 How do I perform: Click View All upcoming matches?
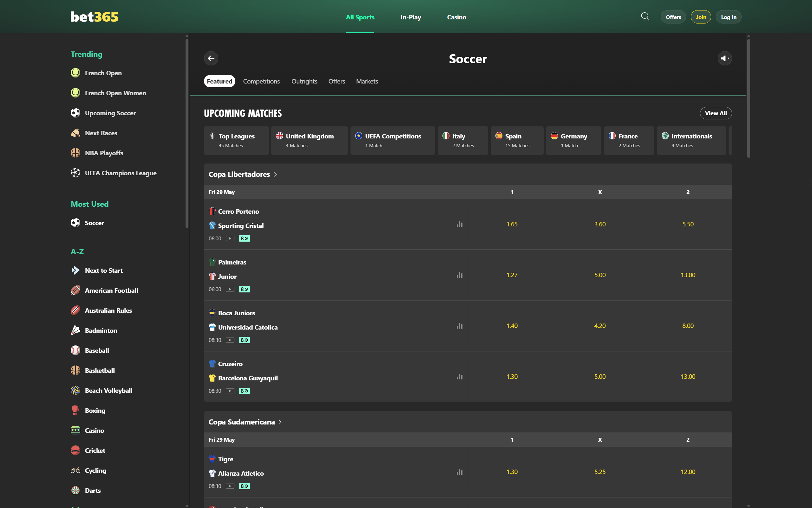[716, 113]
